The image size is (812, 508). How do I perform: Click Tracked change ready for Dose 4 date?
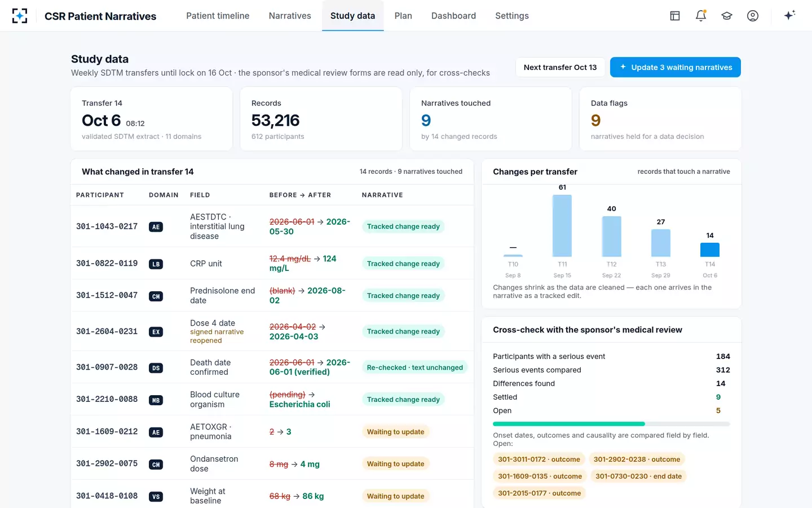click(x=403, y=331)
